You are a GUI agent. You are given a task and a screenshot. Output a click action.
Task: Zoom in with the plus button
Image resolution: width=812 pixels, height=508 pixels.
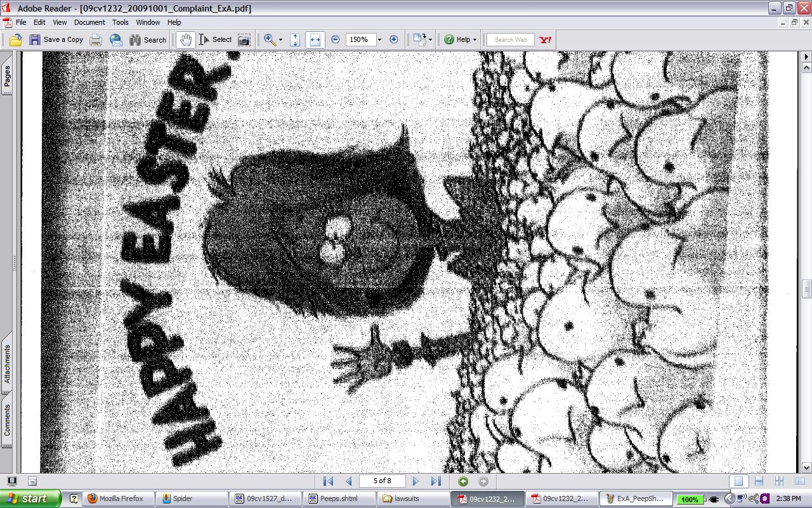(x=393, y=39)
